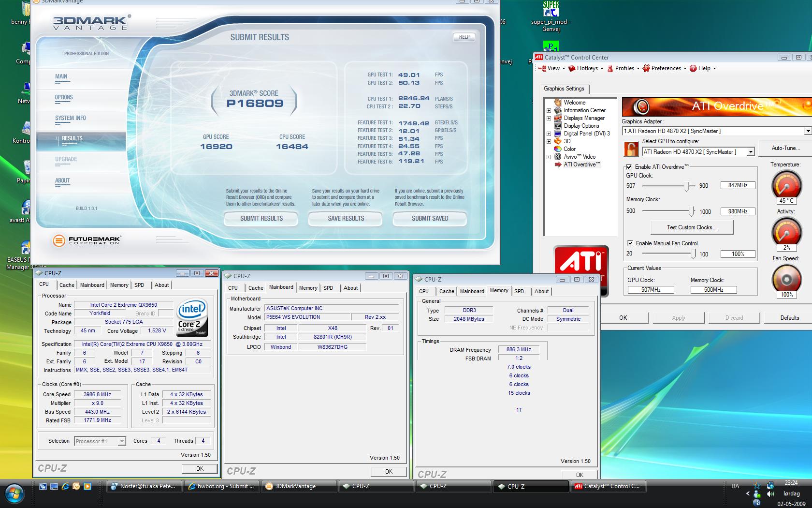
Task: Open the Profiles menu
Action: point(623,68)
